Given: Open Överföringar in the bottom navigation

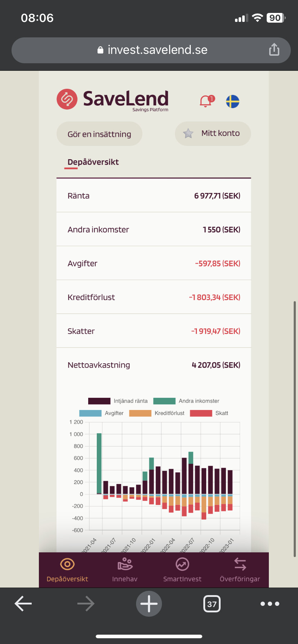Looking at the screenshot, I should [240, 570].
